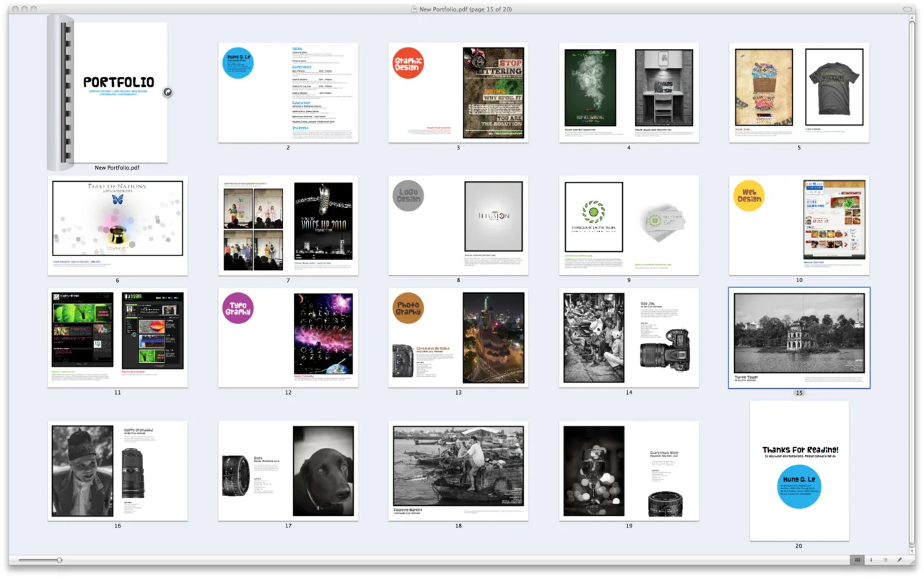Click page number label "6"
The width and height of the screenshot is (924, 578).
118,281
